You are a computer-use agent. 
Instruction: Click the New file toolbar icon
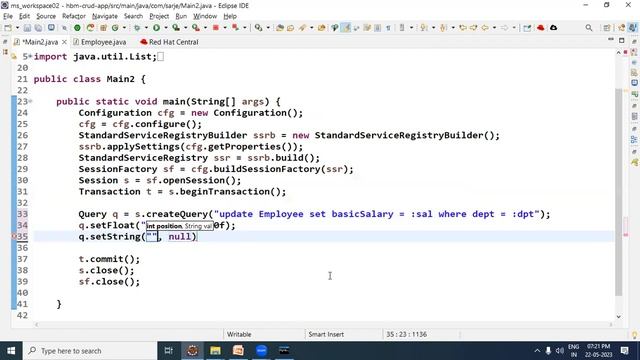coord(8,28)
